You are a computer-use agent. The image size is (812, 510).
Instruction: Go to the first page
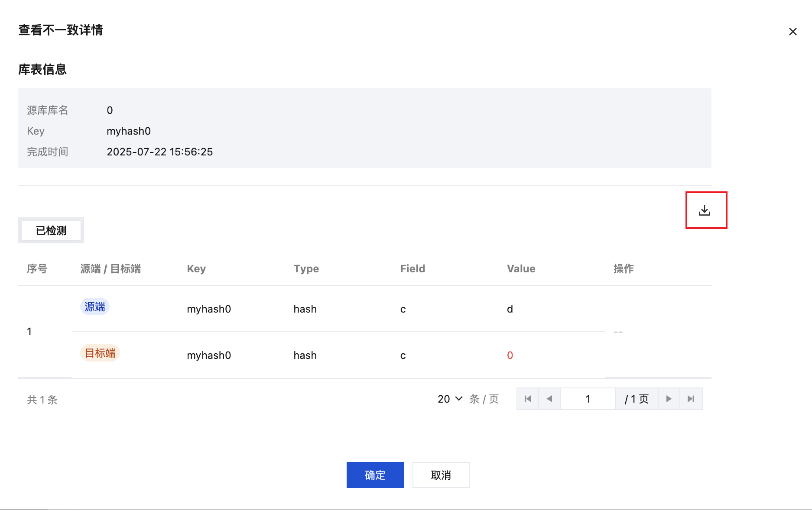pos(528,399)
